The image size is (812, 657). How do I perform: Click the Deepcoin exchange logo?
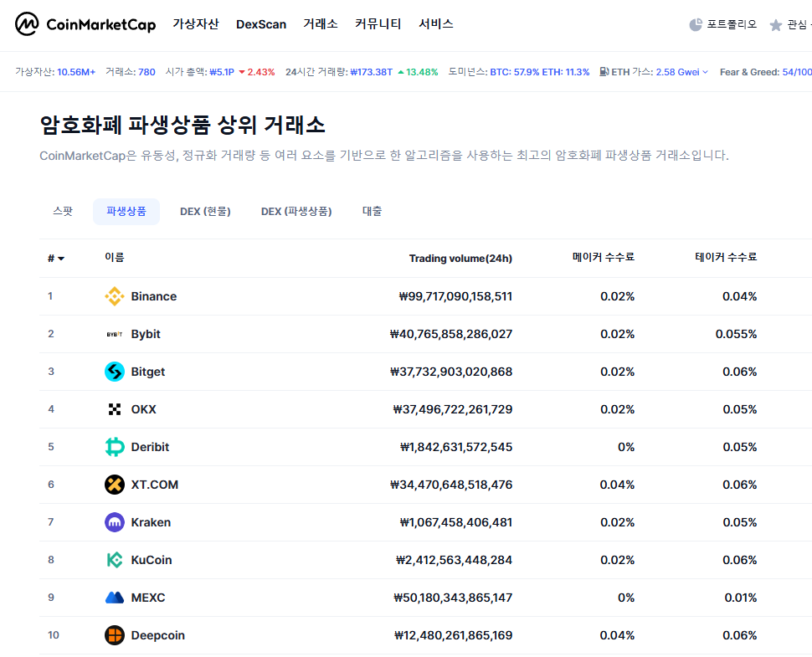point(115,635)
